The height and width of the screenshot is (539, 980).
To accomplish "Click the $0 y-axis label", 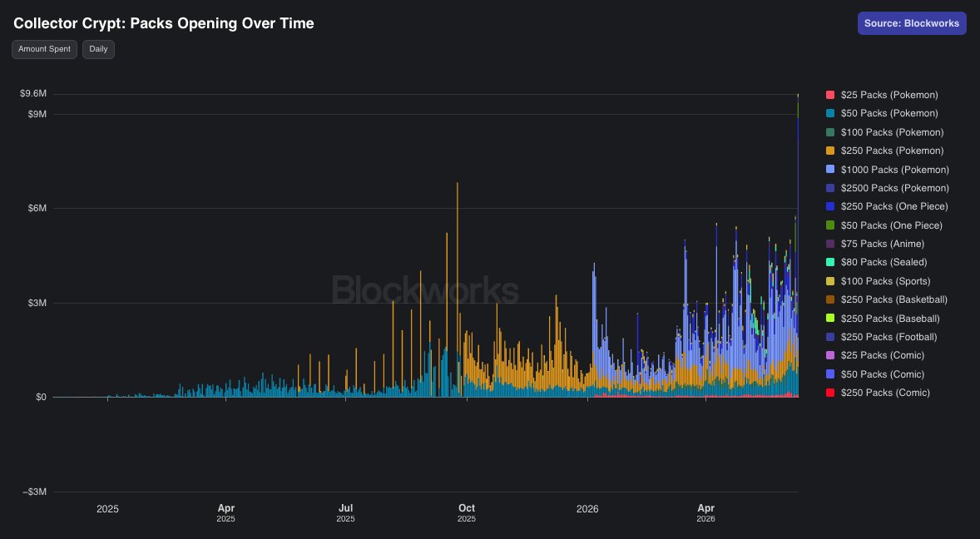I will [41, 398].
